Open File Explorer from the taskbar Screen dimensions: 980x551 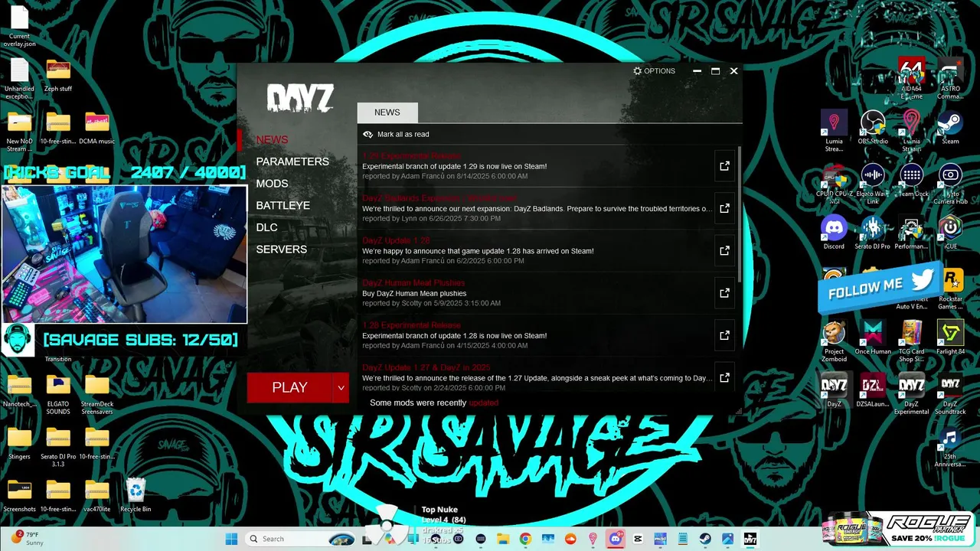pos(503,539)
